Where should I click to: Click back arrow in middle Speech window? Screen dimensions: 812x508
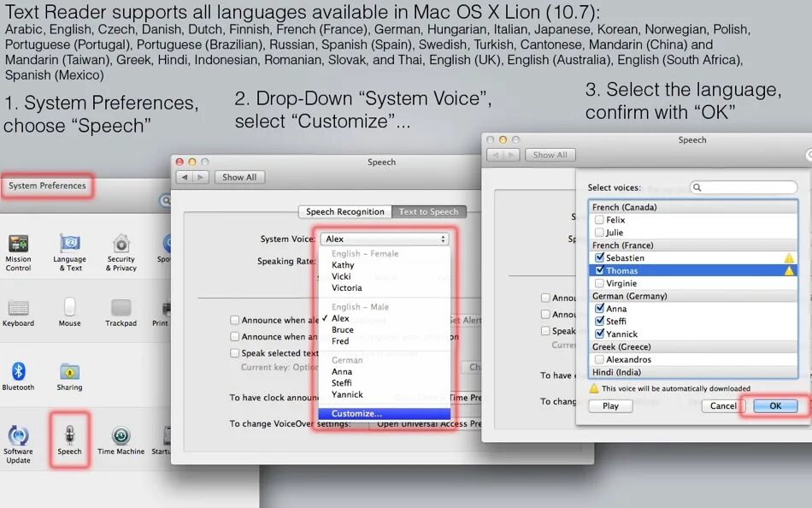[x=185, y=177]
